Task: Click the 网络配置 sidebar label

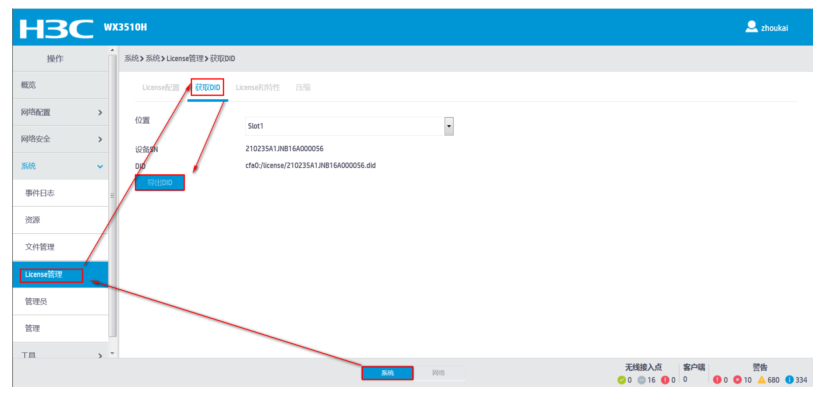Action: tap(36, 112)
